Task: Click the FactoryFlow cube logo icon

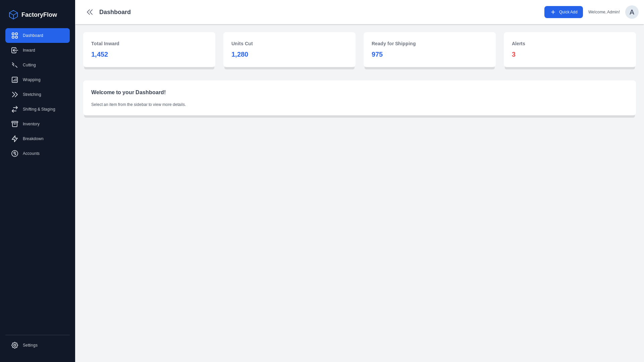Action: (13, 15)
